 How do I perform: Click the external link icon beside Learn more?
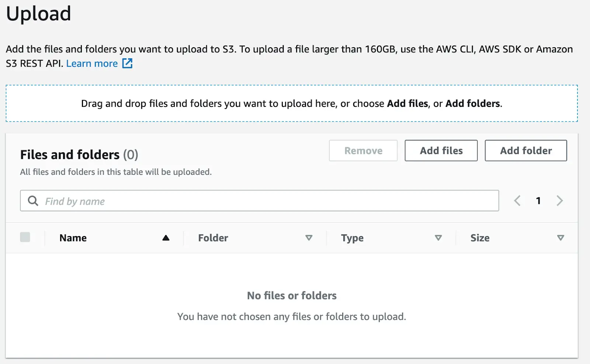pyautogui.click(x=127, y=63)
